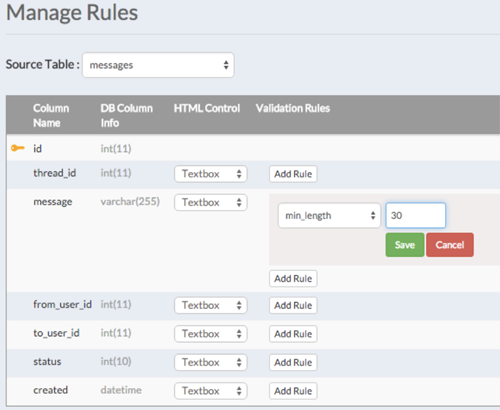Open the Source Table messages dropdown
The width and height of the screenshot is (500, 410).
(158, 65)
